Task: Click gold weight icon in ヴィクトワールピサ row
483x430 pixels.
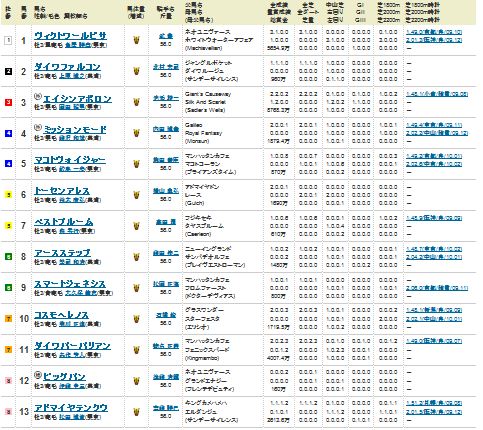Action: [x=136, y=40]
